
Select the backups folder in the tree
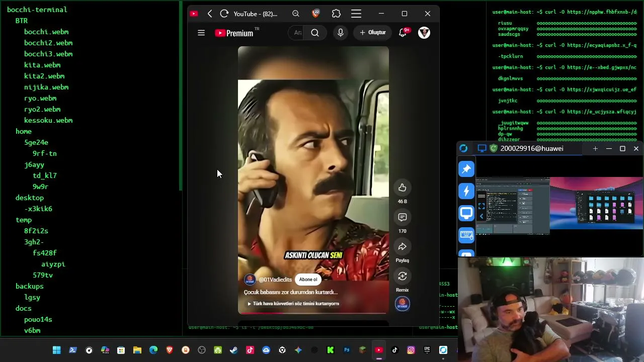tap(30, 286)
